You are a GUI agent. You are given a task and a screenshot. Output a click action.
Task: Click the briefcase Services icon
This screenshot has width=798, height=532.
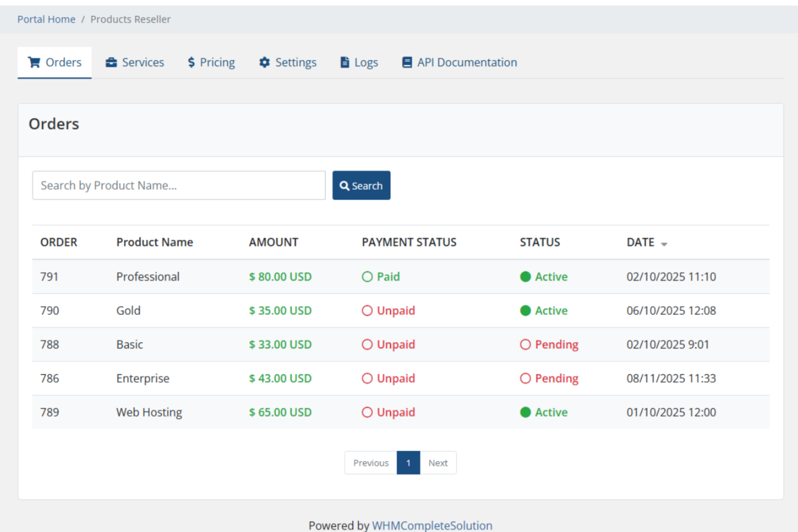(x=111, y=62)
